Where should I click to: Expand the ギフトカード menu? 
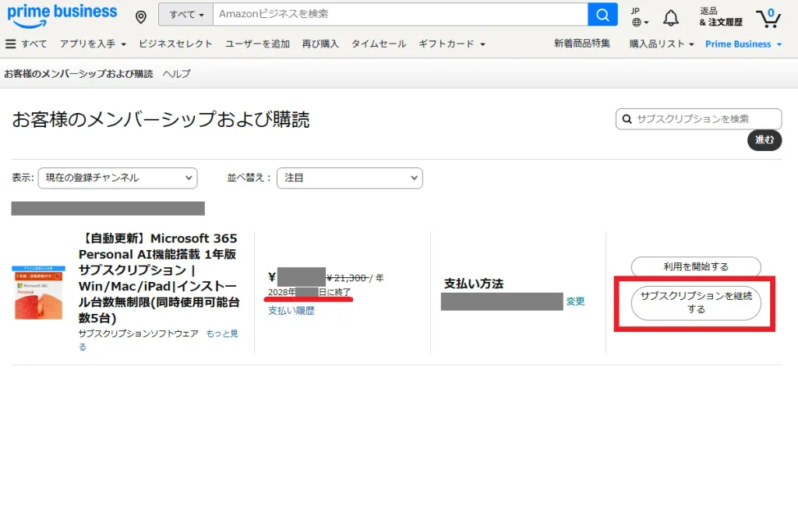pyautogui.click(x=452, y=44)
